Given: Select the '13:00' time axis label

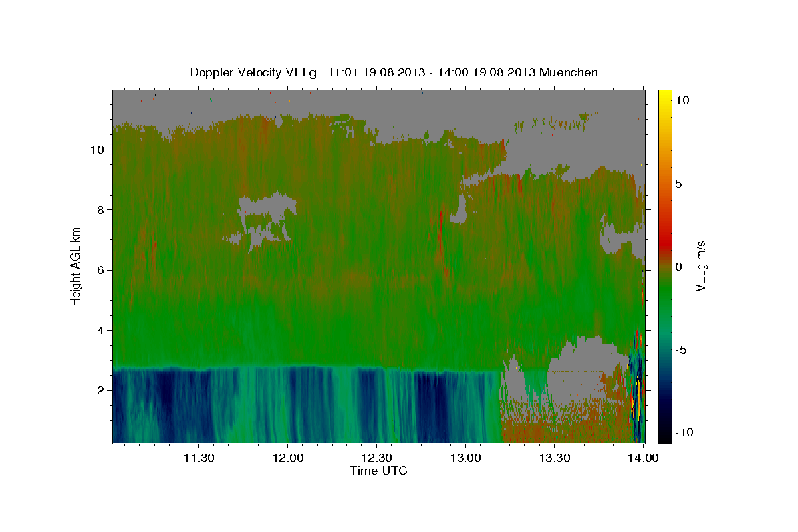Looking at the screenshot, I should [465, 458].
